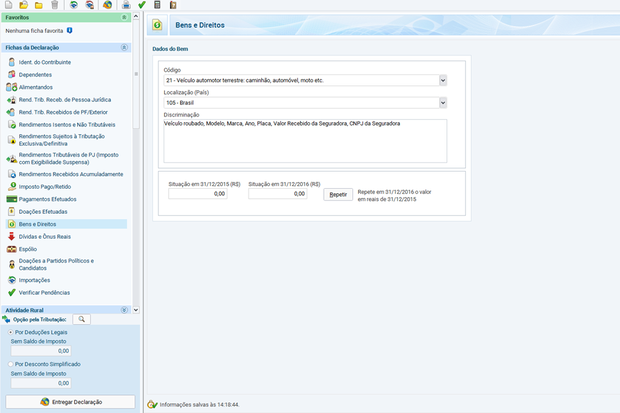
Task: Open Pagamentos Efetuados in sidebar
Action: (47, 199)
